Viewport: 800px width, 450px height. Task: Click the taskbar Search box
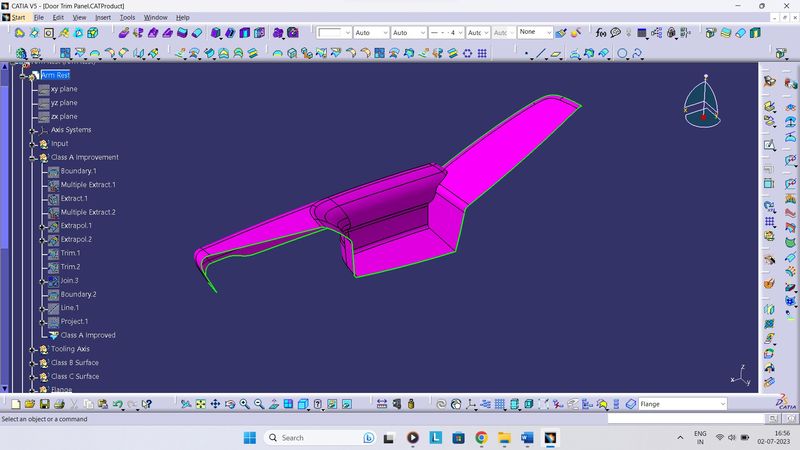(x=321, y=438)
